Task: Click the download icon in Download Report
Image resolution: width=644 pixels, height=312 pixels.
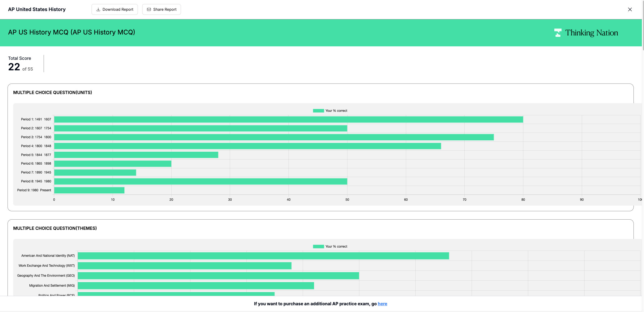Action: click(98, 9)
